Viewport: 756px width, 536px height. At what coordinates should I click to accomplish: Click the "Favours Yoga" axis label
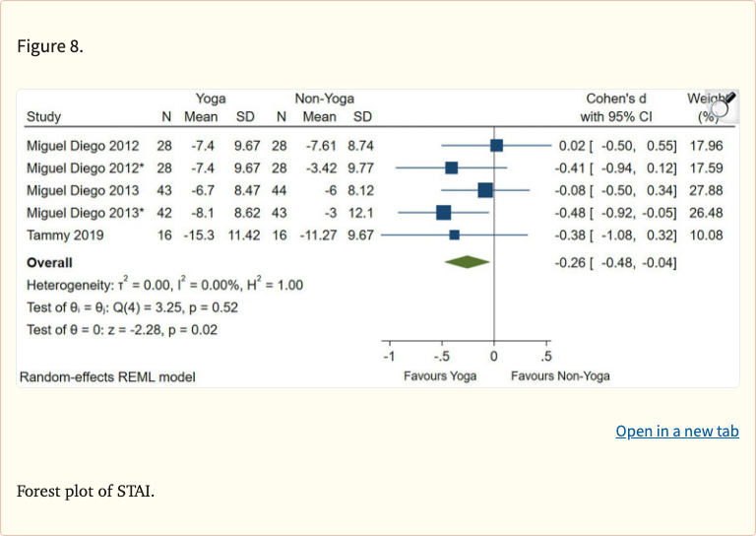tap(440, 376)
